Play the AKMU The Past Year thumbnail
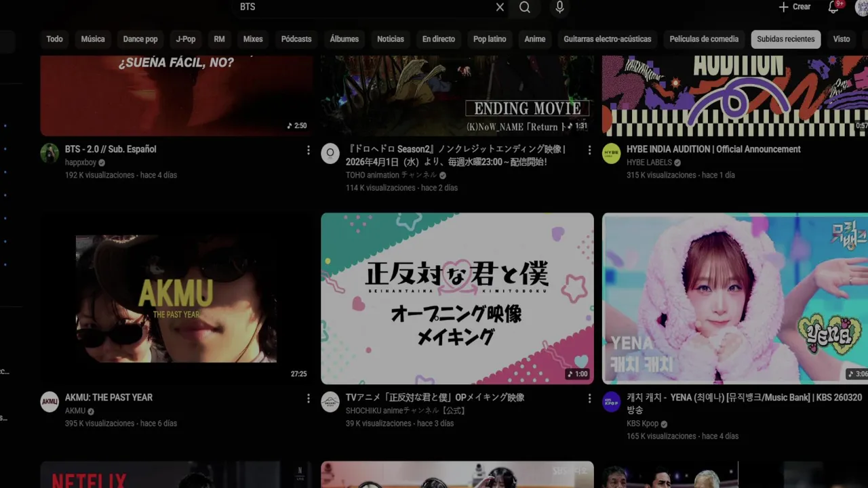 [x=176, y=298]
